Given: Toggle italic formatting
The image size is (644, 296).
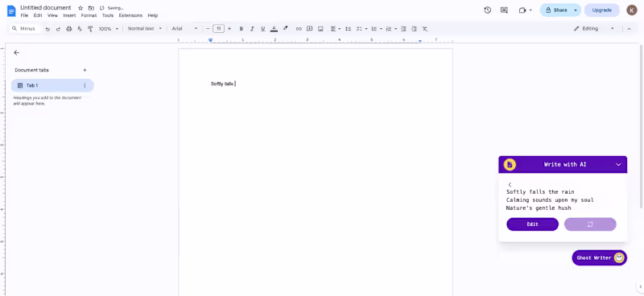Looking at the screenshot, I should (252, 29).
